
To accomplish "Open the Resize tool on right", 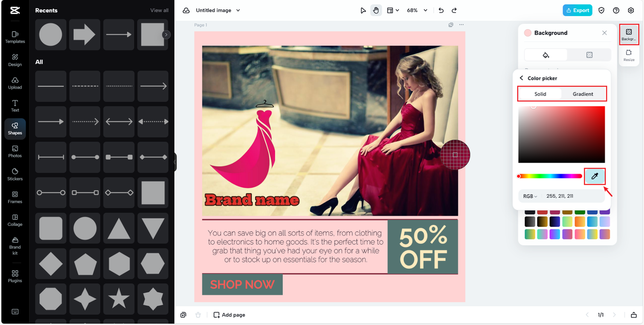I will point(629,55).
